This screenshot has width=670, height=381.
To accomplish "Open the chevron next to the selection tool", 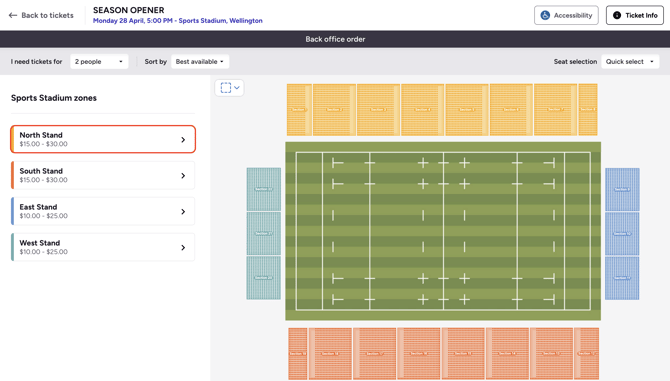I will pyautogui.click(x=237, y=88).
